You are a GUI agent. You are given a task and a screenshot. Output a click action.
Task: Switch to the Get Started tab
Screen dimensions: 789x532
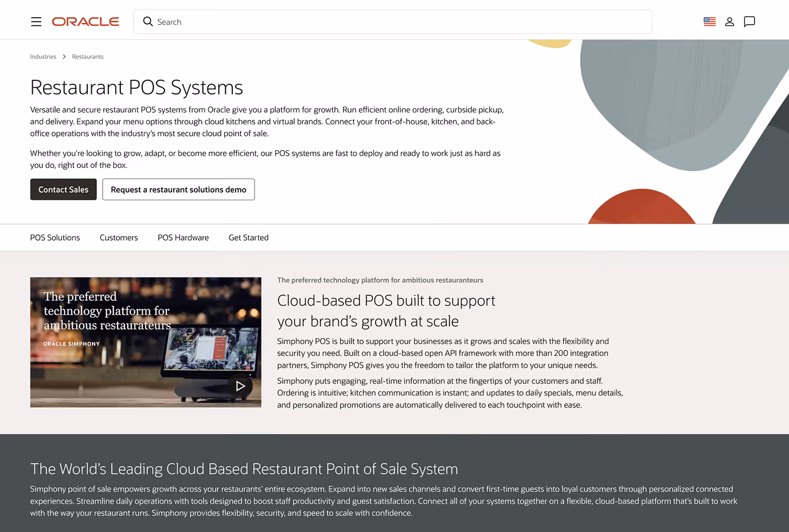coord(249,237)
